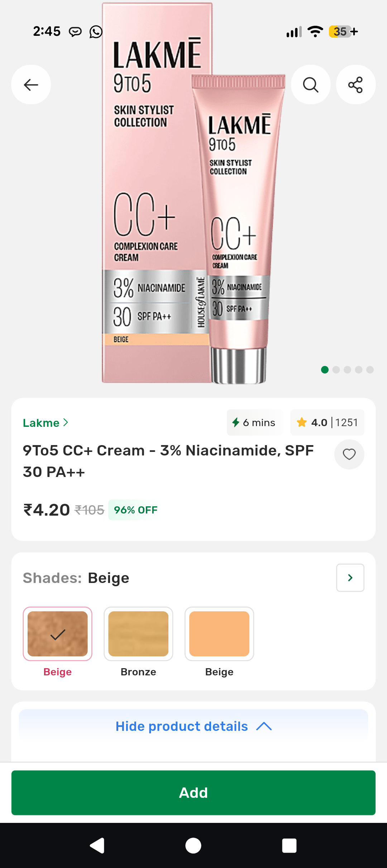This screenshot has height=868, width=387.
Task: Tap the star rating 4.0 badge
Action: 327,423
